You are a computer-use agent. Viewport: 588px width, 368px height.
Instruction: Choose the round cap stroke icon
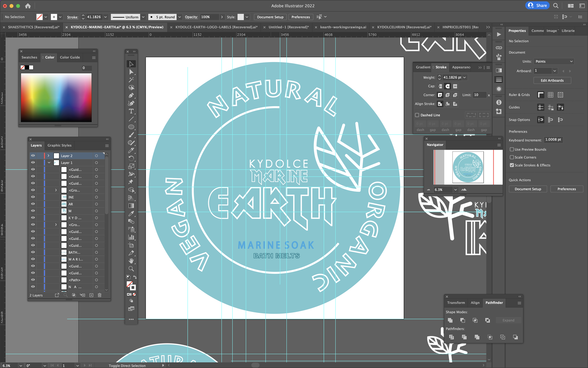tap(448, 86)
